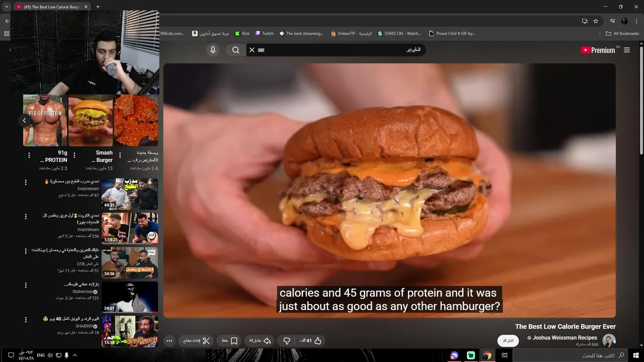Screen dimensions: 644x362
Task: Clear the YouTube search box text
Action: [x=252, y=50]
